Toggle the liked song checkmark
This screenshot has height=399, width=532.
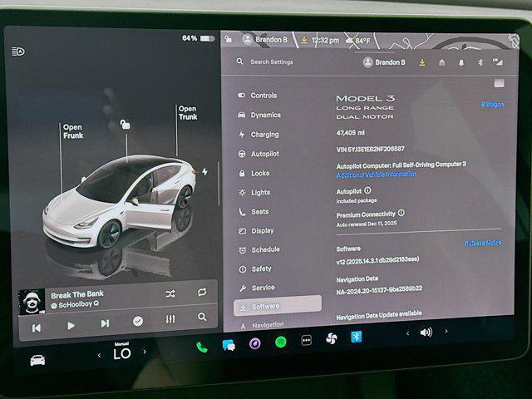pos(138,321)
